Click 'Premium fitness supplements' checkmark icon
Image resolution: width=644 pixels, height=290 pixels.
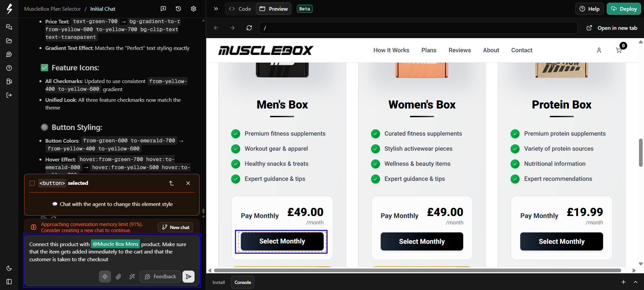point(236,134)
